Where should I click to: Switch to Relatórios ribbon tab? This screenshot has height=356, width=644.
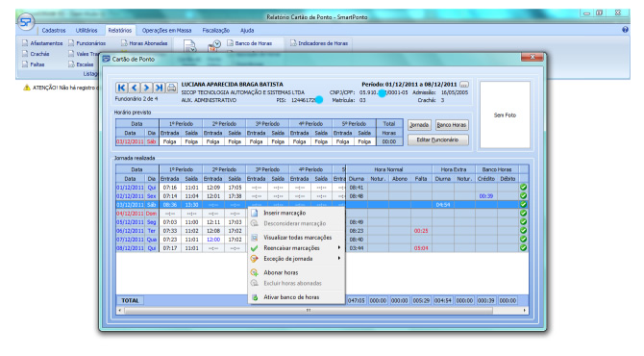coord(120,31)
